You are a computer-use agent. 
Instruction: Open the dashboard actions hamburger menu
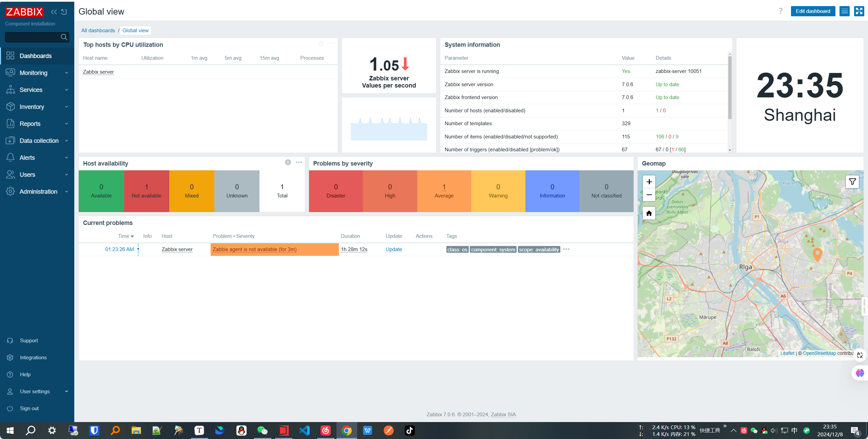click(x=844, y=11)
